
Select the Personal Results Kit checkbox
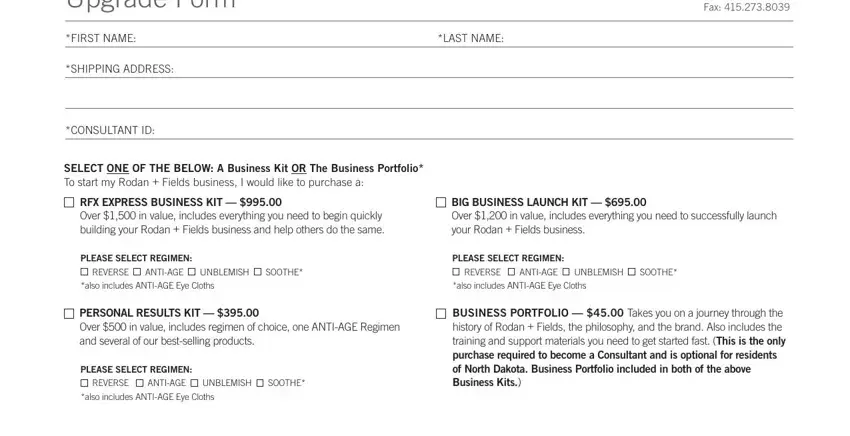click(x=69, y=313)
